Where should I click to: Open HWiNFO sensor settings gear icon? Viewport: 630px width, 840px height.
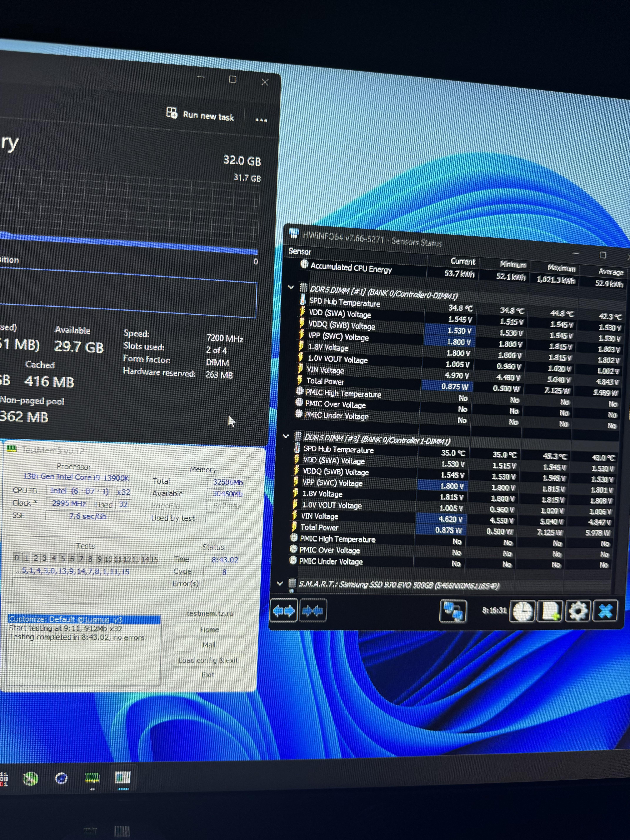click(x=578, y=611)
